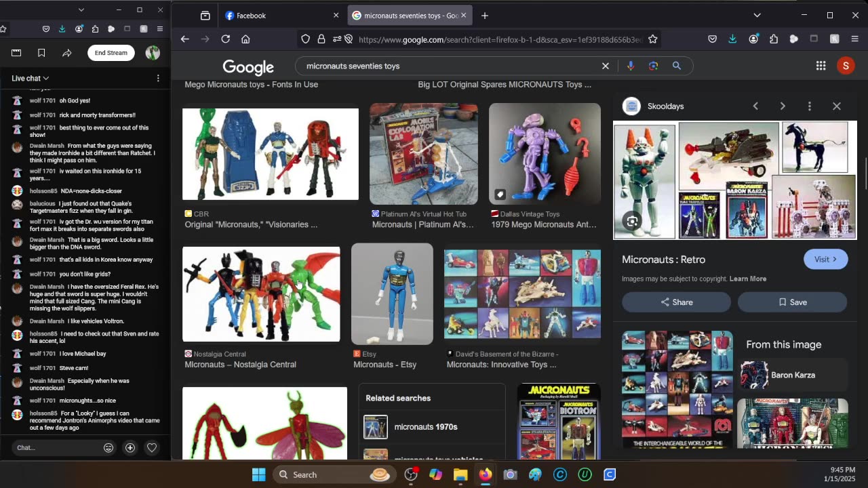Open Dallas Vintage Toys purple Micronaut image
Screen dimensions: 868x488
pos(545,154)
